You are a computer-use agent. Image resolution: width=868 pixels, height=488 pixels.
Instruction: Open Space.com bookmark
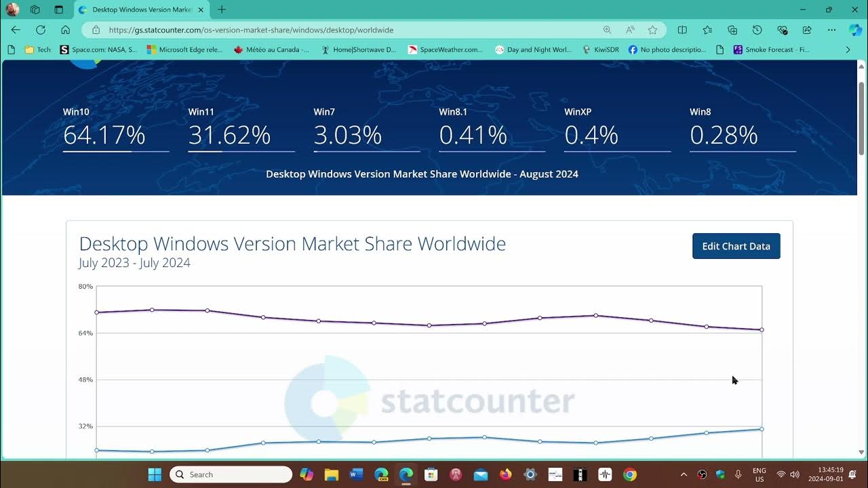point(98,49)
